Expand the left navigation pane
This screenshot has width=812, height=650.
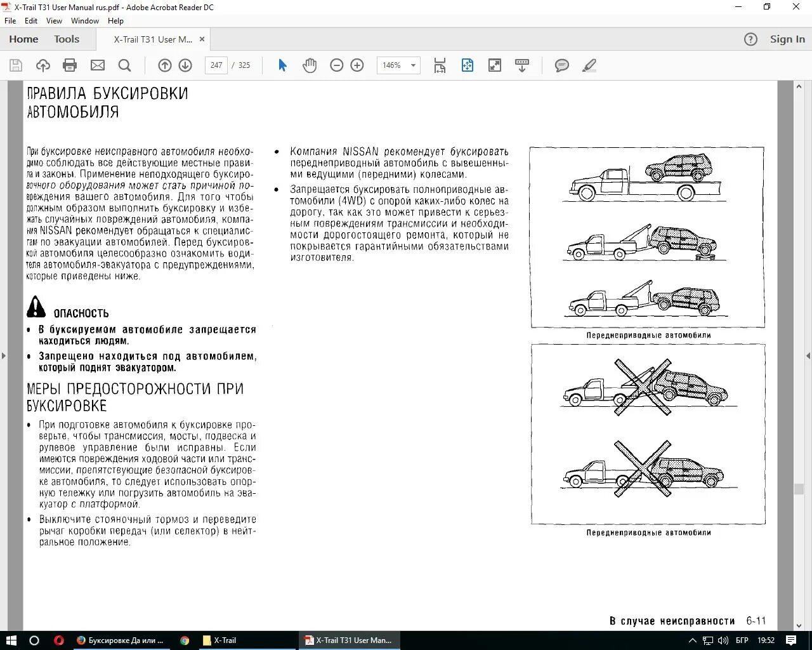tap(4, 355)
